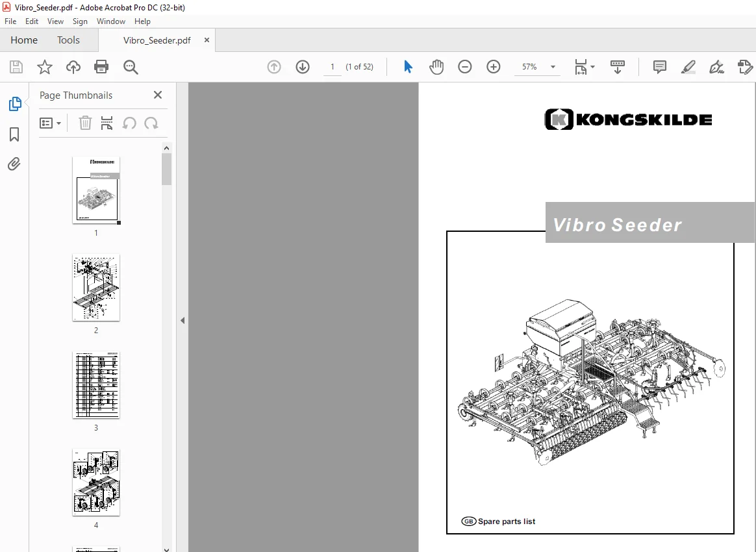This screenshot has width=756, height=552.
Task: Go to next page arrow
Action: coord(303,67)
